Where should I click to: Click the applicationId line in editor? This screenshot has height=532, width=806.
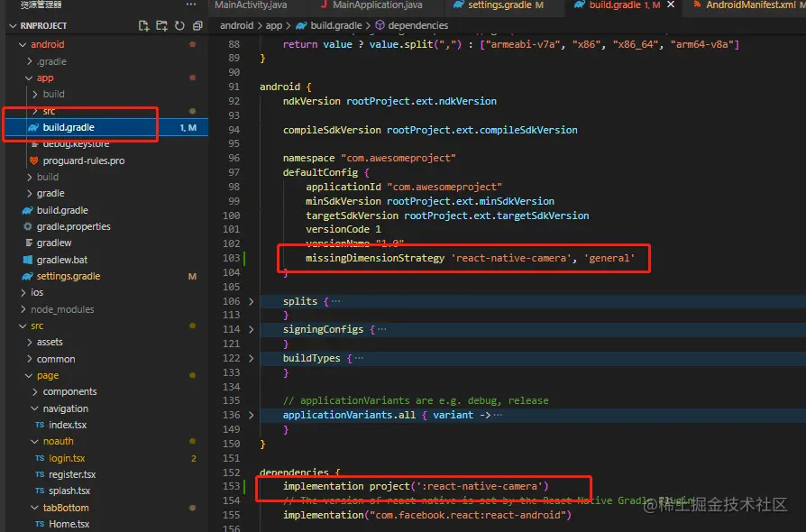coord(404,187)
